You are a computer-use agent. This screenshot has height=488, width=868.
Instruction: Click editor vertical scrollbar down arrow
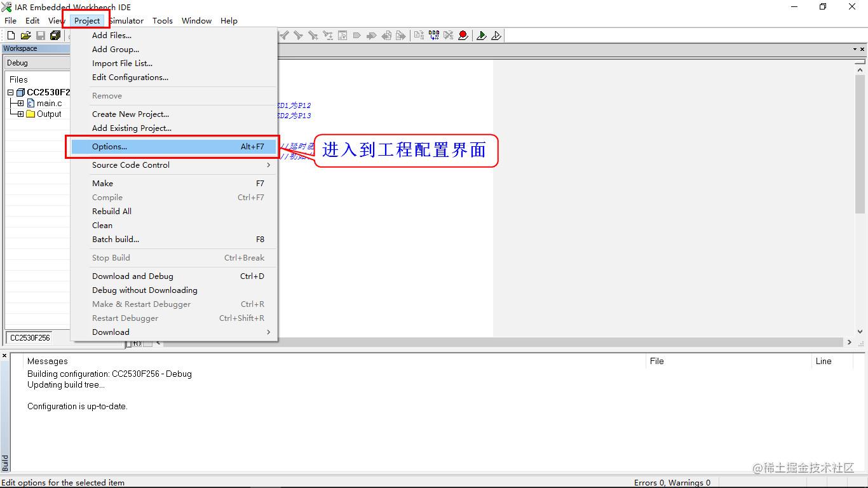[x=861, y=332]
